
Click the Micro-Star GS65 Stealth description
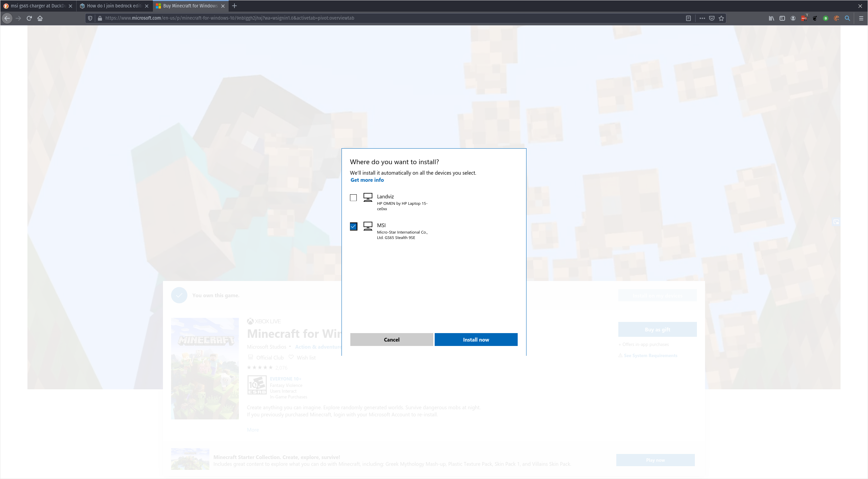[402, 235]
